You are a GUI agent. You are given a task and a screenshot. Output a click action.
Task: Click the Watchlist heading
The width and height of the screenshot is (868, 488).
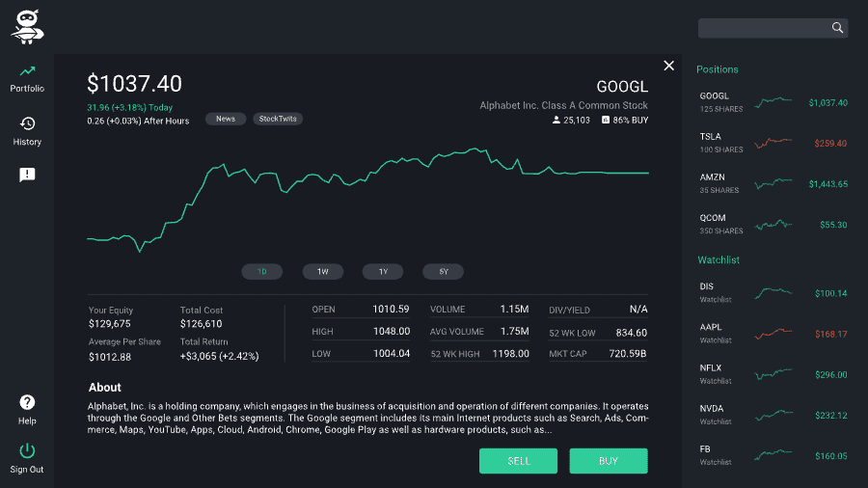[718, 259]
